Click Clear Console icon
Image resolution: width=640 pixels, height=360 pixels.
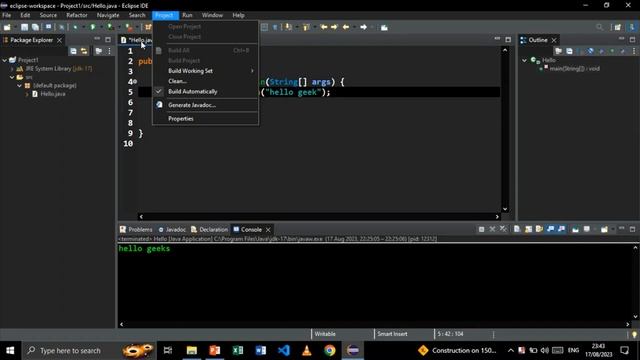click(517, 229)
